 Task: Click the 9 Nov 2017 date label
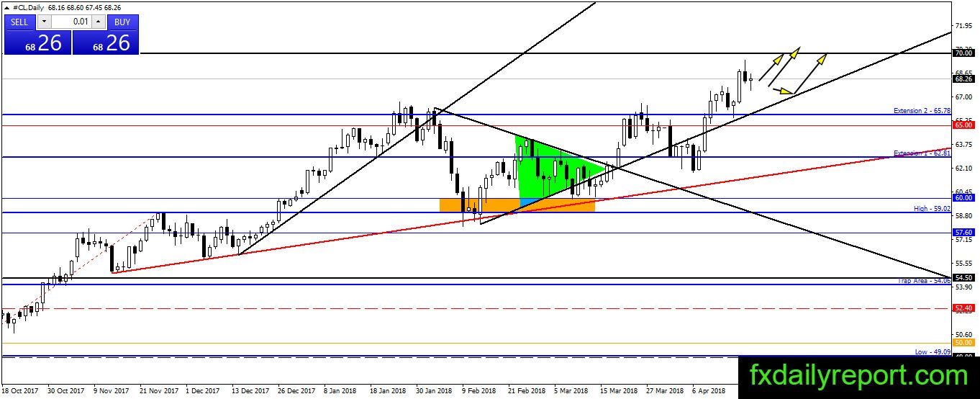pos(112,391)
